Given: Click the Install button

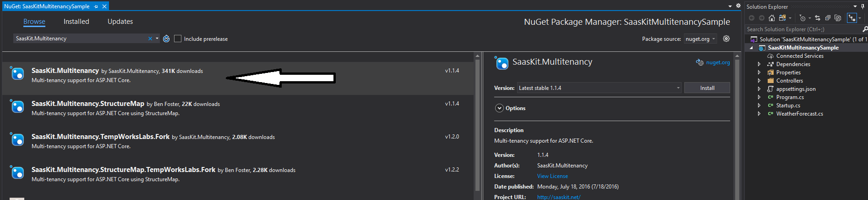Looking at the screenshot, I should click(707, 88).
